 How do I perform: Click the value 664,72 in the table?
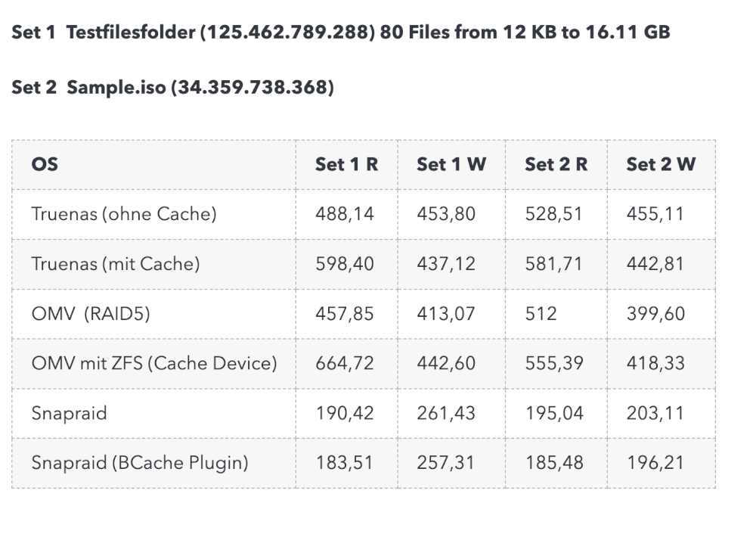(x=345, y=364)
